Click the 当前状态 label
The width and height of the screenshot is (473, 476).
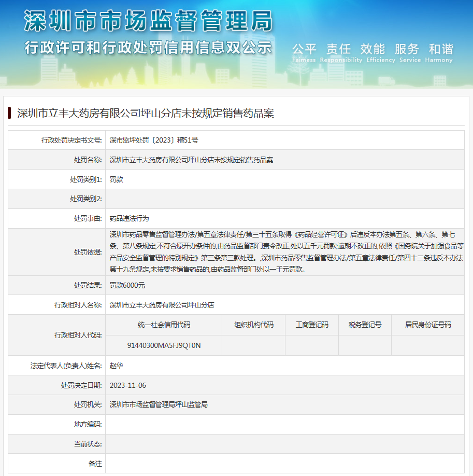pos(88,444)
